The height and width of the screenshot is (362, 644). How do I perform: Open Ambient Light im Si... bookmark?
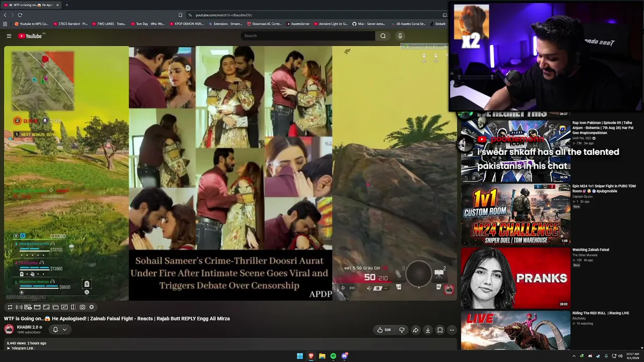(331, 24)
